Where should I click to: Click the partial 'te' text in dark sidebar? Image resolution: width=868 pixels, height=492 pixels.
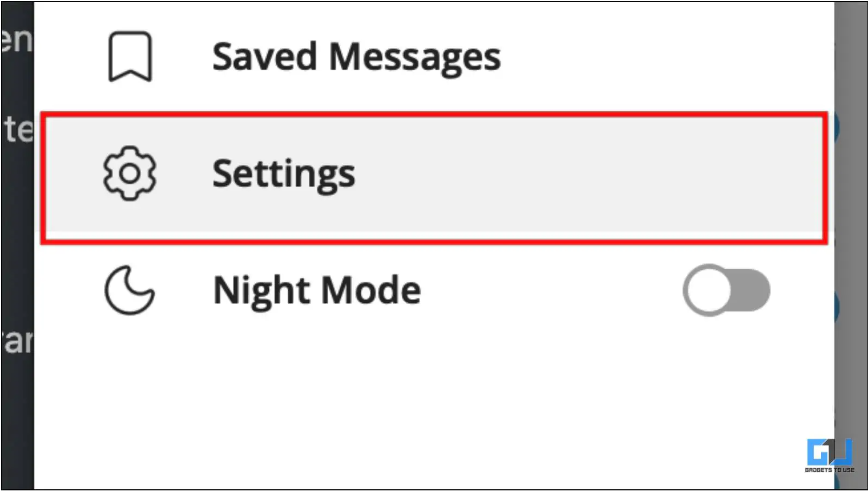(18, 130)
